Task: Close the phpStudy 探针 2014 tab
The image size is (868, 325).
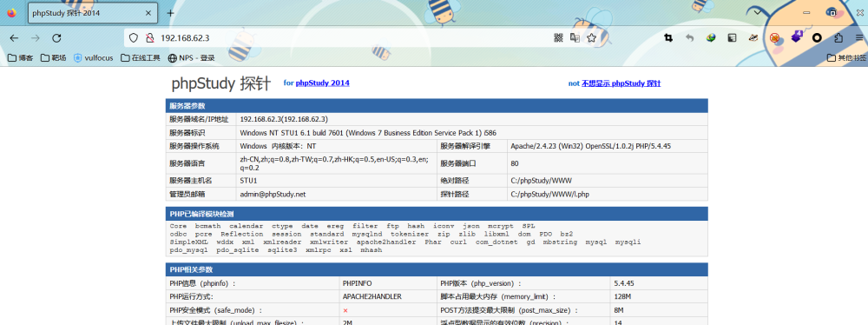Action: pos(148,13)
